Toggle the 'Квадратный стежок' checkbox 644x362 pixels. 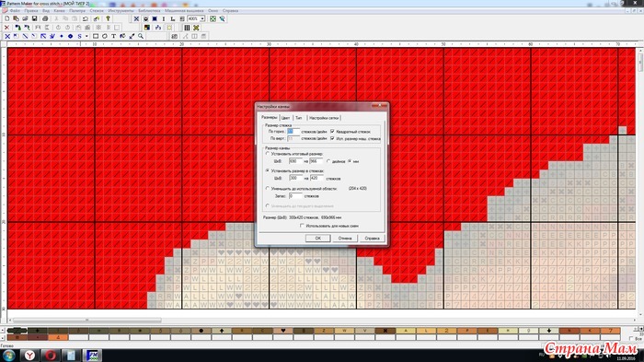(332, 131)
